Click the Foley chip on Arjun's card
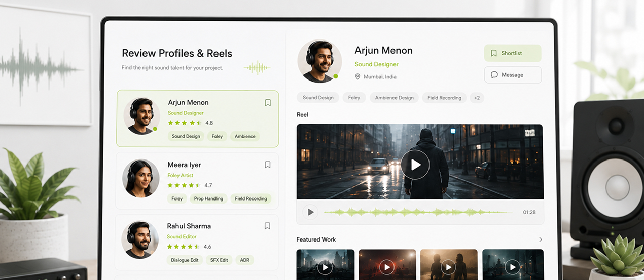The image size is (644, 280). tap(217, 136)
